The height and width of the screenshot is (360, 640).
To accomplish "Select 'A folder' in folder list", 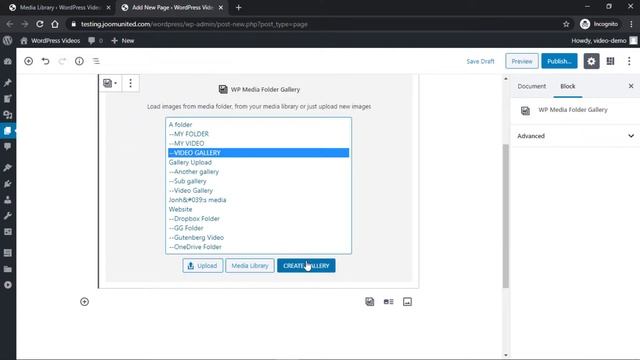I will pyautogui.click(x=258, y=124).
